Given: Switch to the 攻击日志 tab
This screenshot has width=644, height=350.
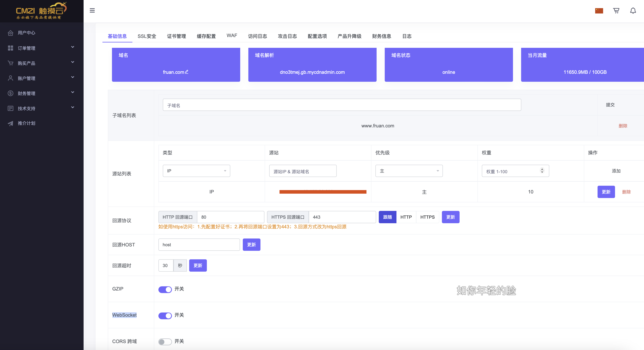Looking at the screenshot, I should (x=287, y=36).
